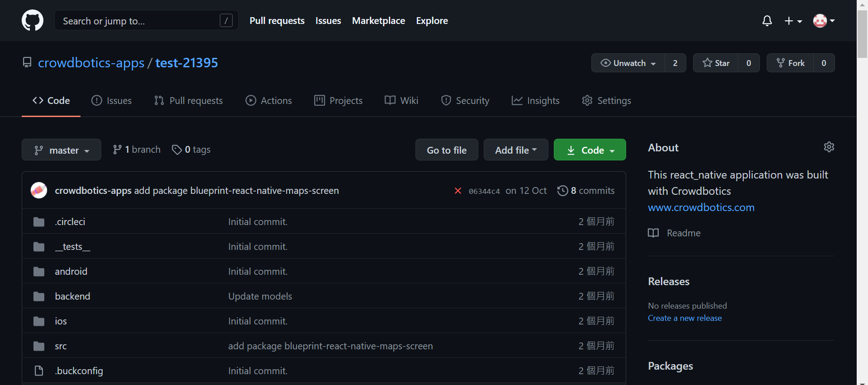
Task: Click the ios folder icon
Action: 39,321
